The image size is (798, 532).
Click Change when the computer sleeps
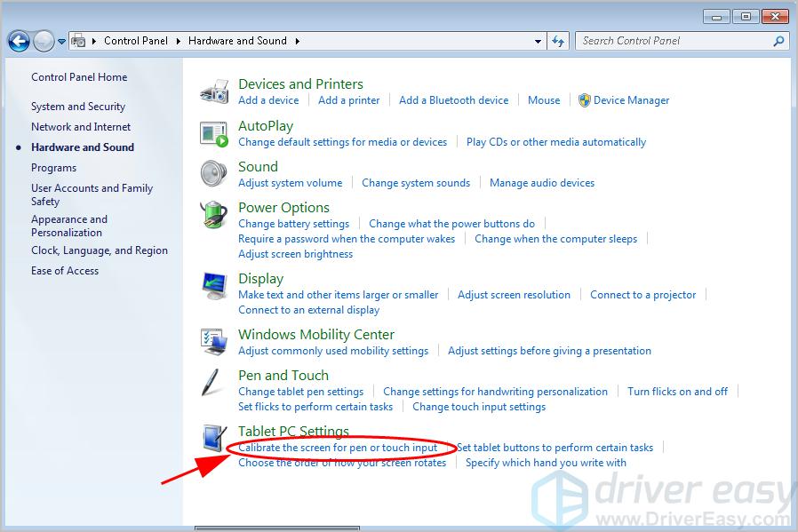pos(555,239)
